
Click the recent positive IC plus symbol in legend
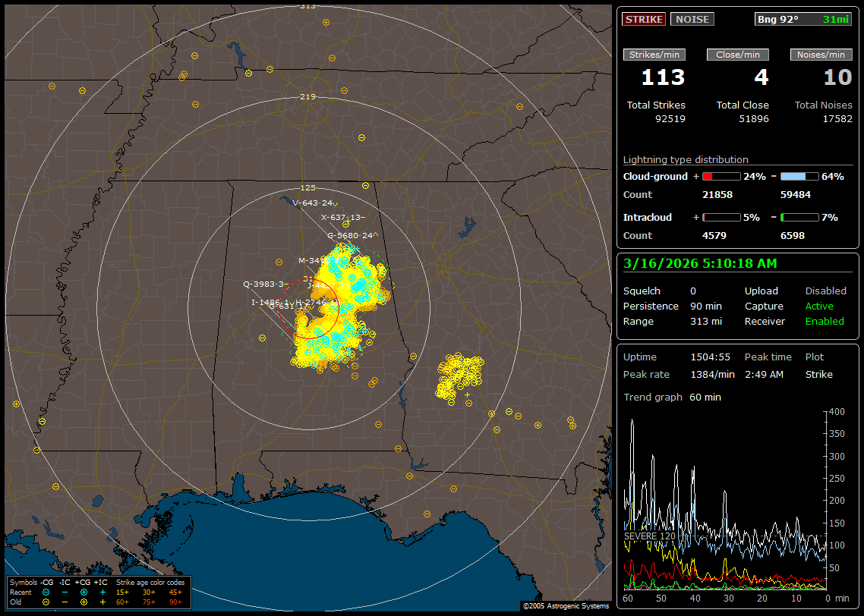[102, 592]
